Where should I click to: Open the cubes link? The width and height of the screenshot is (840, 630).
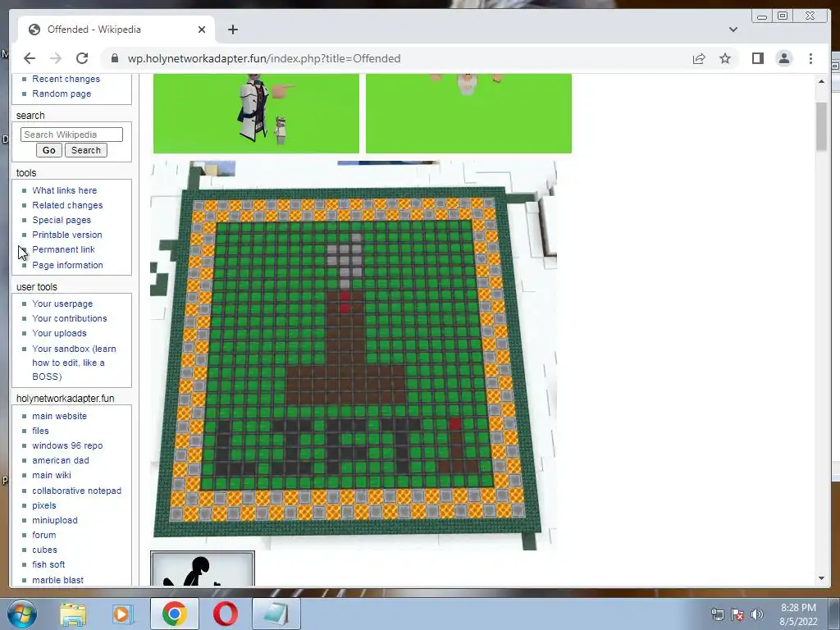[x=44, y=550]
